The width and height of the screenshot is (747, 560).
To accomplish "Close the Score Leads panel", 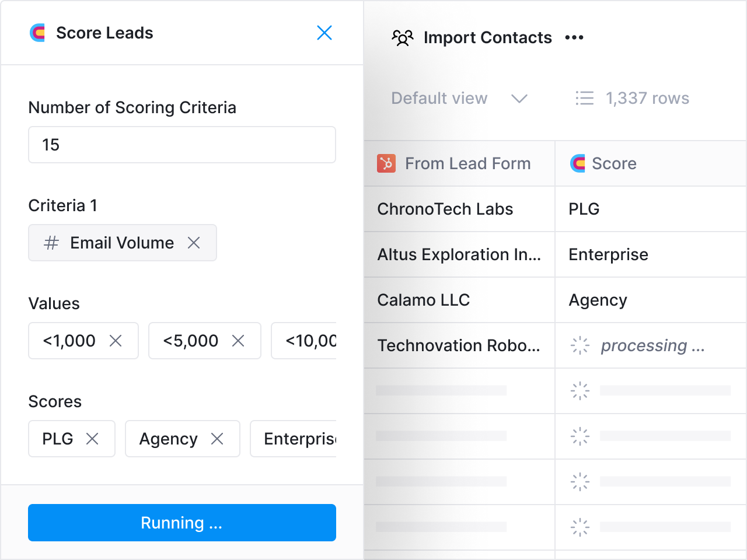I will (324, 33).
